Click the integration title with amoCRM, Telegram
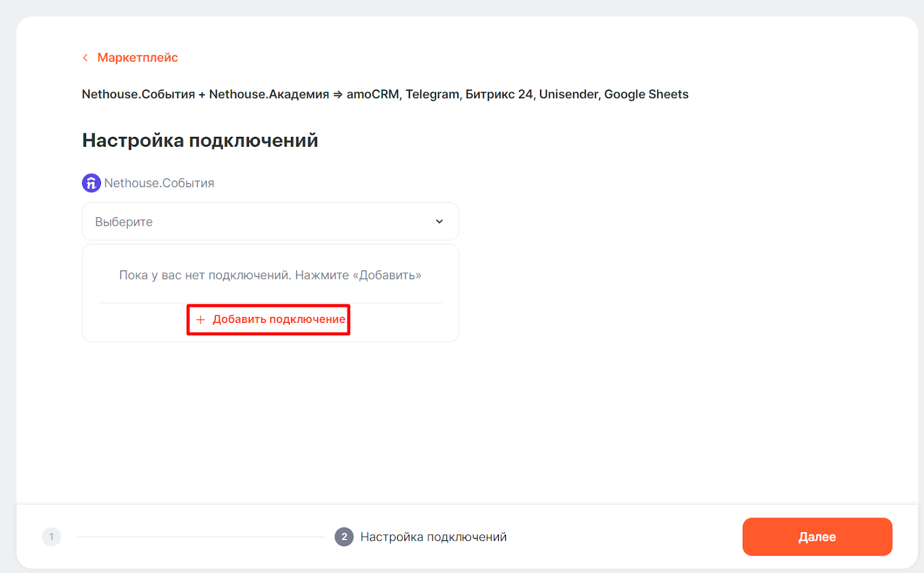The width and height of the screenshot is (924, 573). (385, 94)
